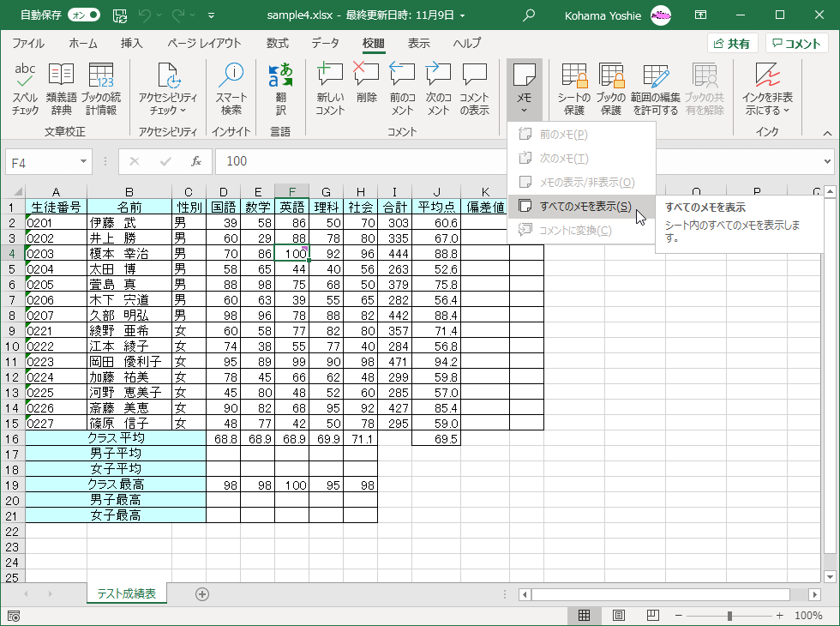
Task: Translate selection with the 翻訳 tool
Action: pos(281,86)
